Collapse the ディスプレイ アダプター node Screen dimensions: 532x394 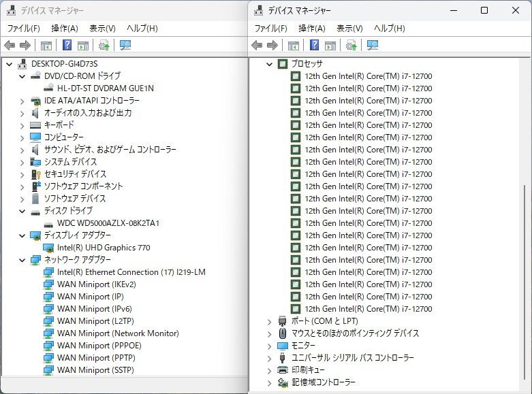point(22,235)
